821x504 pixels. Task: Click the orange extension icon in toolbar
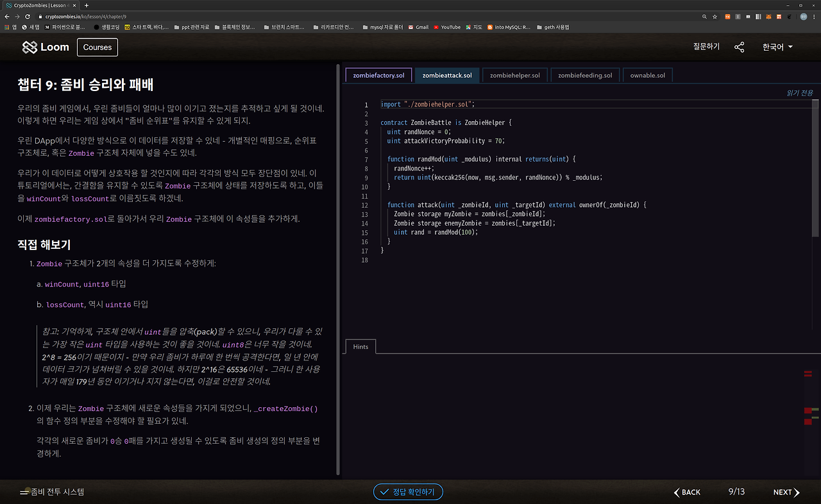pyautogui.click(x=727, y=16)
